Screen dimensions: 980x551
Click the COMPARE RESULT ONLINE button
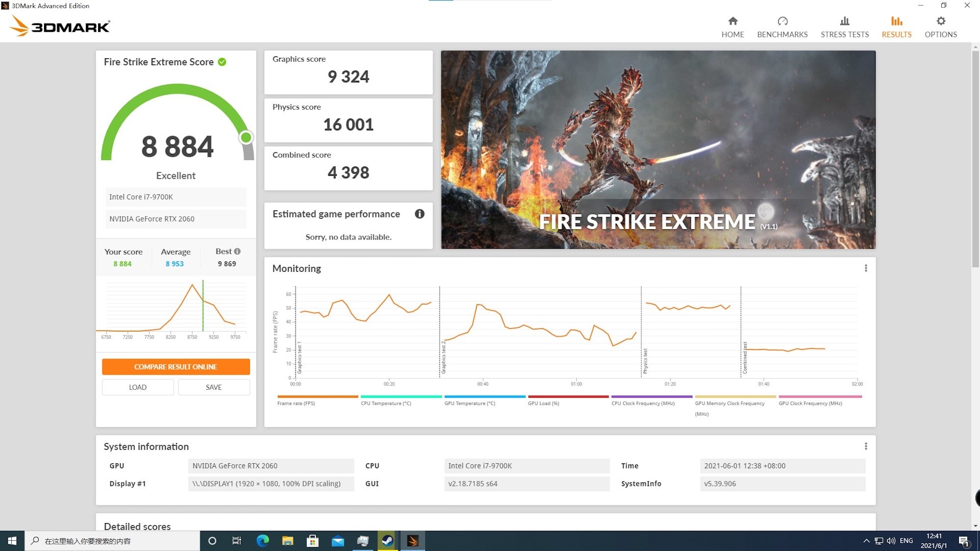click(x=176, y=367)
